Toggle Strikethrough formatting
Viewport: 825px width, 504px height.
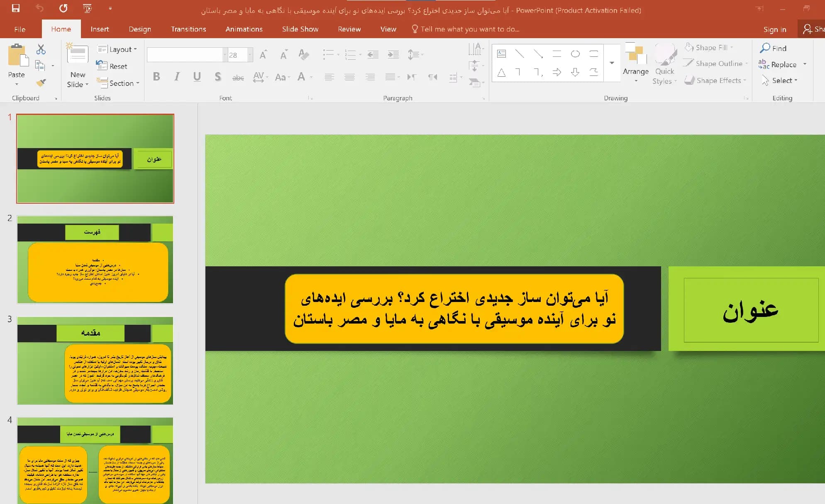(x=238, y=78)
